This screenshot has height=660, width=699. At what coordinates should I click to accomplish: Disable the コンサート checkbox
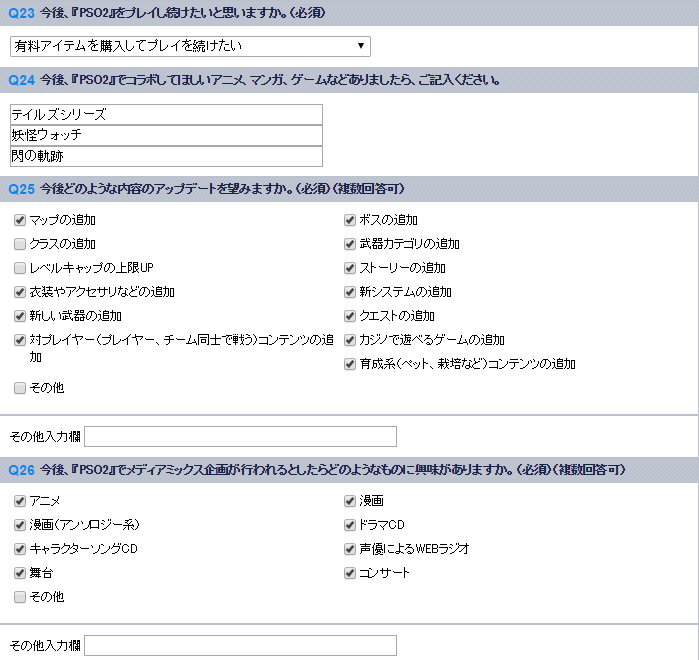pos(350,573)
